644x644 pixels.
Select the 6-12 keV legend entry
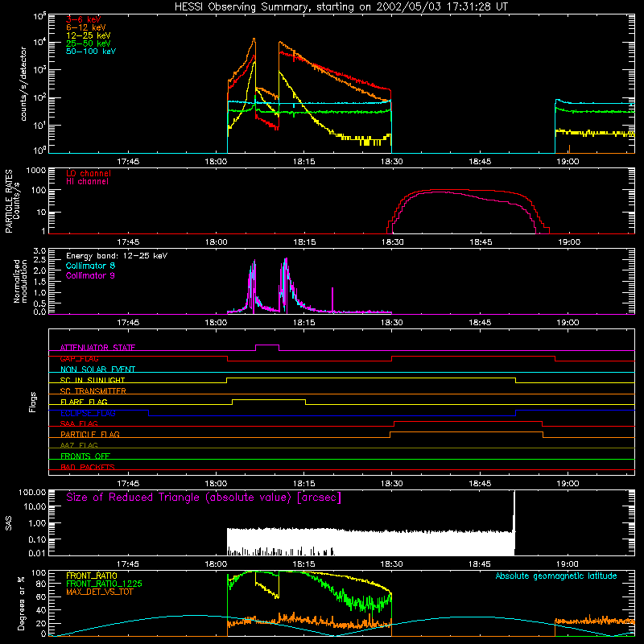click(x=86, y=27)
